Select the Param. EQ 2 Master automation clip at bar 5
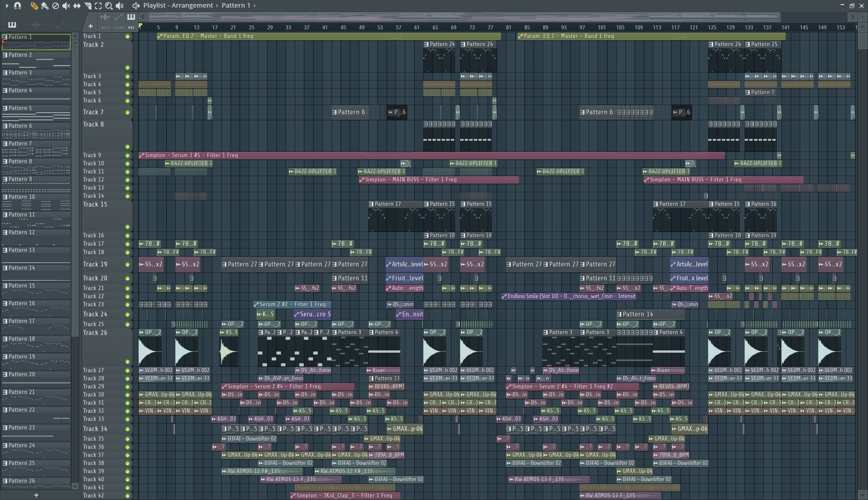 click(329, 36)
